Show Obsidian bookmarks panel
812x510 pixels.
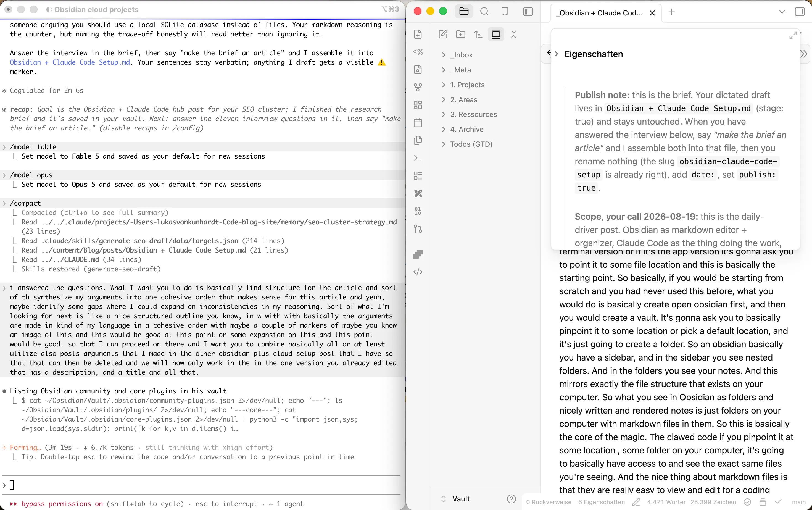[x=505, y=12]
